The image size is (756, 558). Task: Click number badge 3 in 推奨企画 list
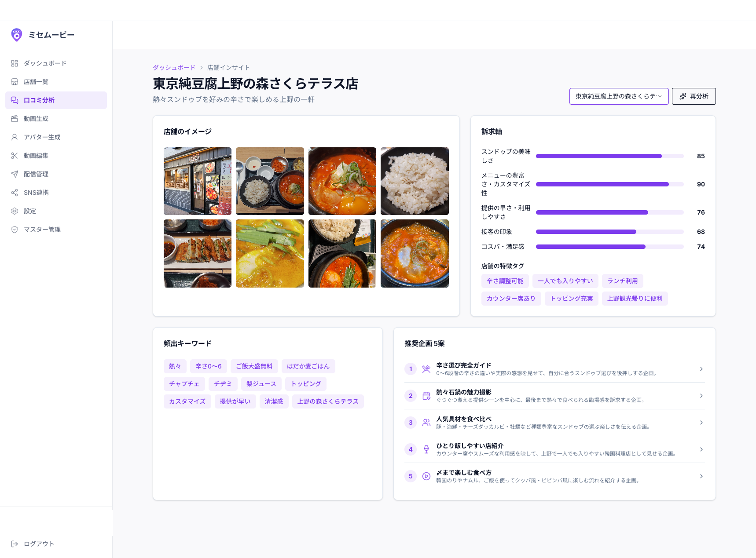(x=411, y=423)
